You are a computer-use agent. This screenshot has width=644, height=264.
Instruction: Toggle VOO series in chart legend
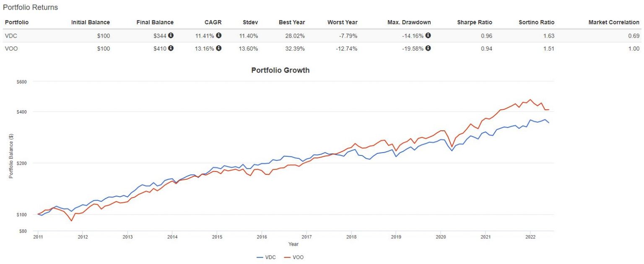pos(294,257)
